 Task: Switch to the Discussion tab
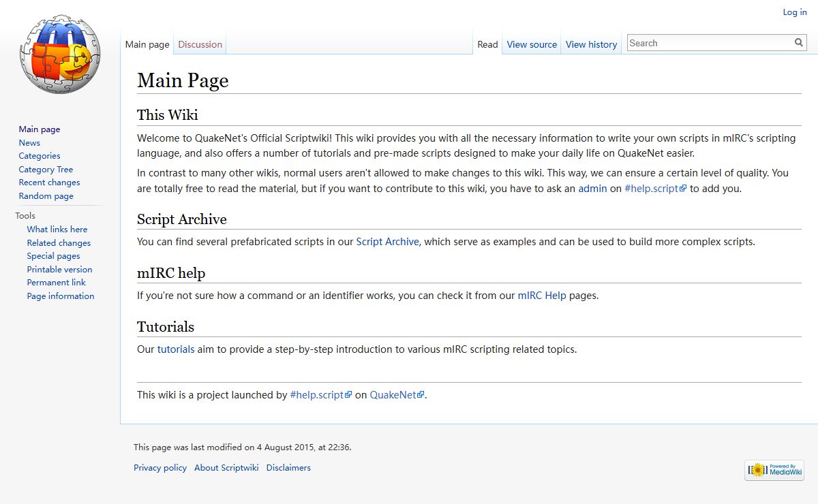click(x=200, y=44)
